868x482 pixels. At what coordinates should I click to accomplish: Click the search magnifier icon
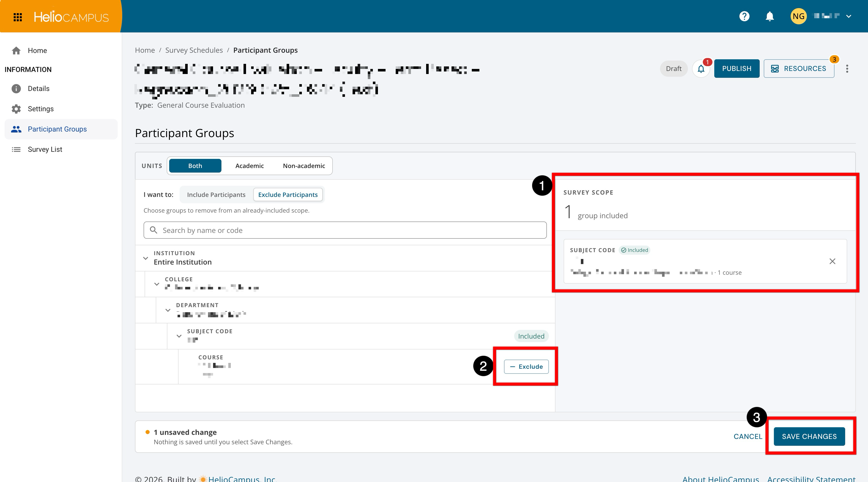[x=154, y=230]
